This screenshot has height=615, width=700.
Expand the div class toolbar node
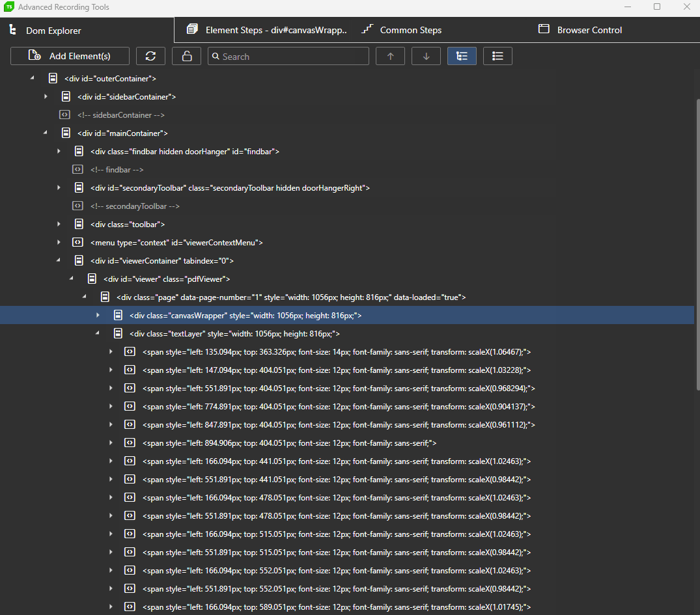(x=59, y=224)
